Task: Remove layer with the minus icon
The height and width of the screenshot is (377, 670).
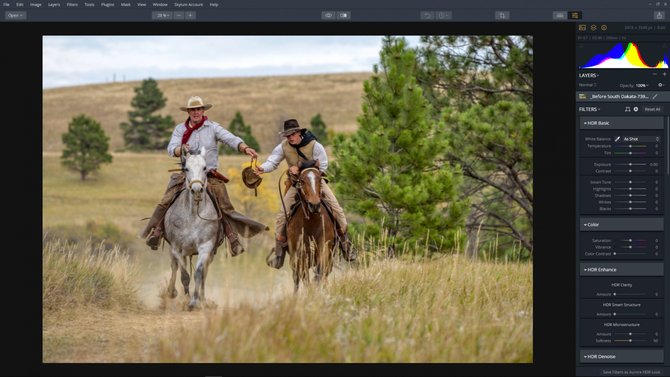Action: [655, 74]
